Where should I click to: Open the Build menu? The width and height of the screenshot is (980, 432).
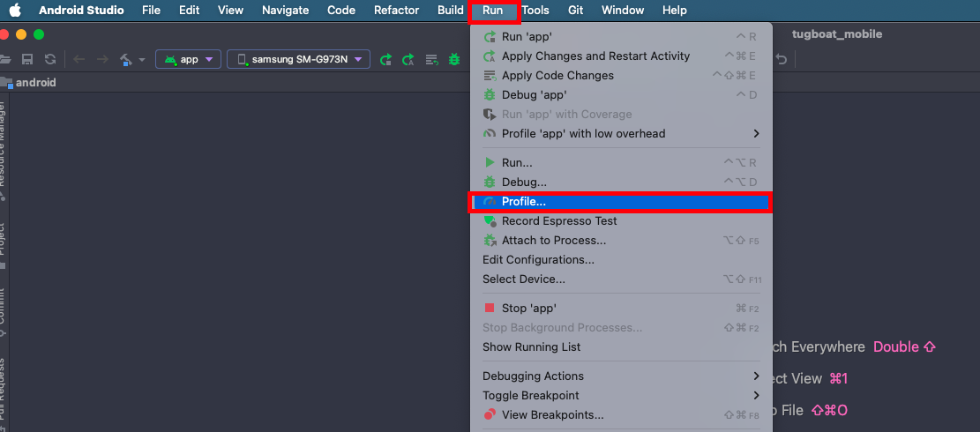pos(451,10)
